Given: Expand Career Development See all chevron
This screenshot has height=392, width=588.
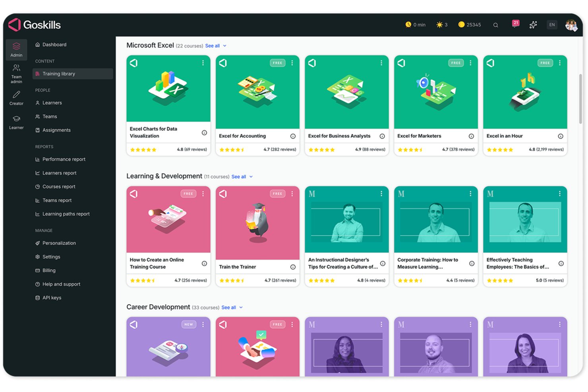Looking at the screenshot, I should 241,307.
